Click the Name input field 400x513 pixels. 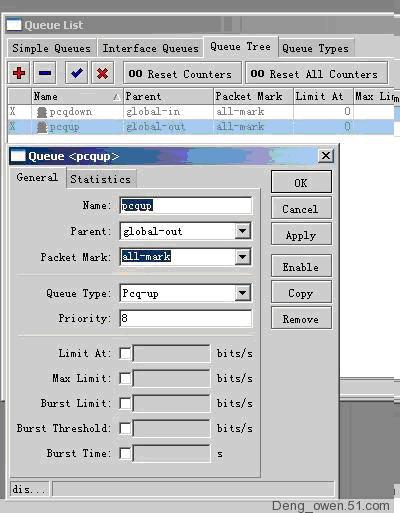tap(186, 205)
